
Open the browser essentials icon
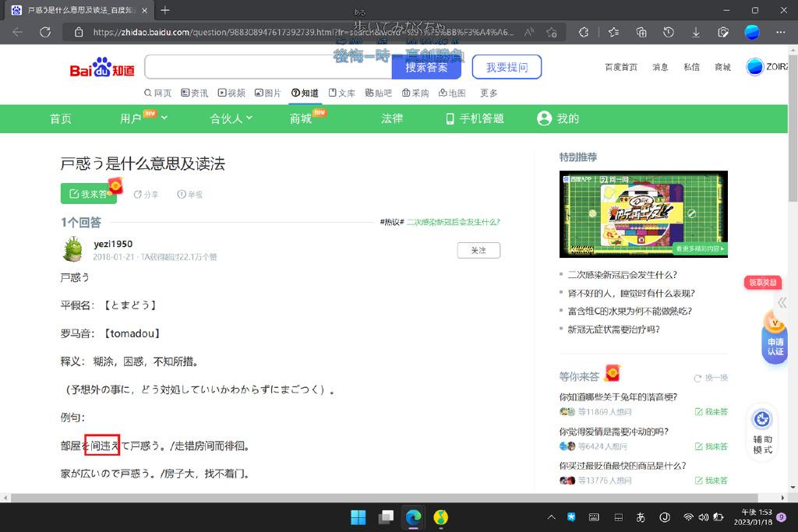click(x=723, y=32)
